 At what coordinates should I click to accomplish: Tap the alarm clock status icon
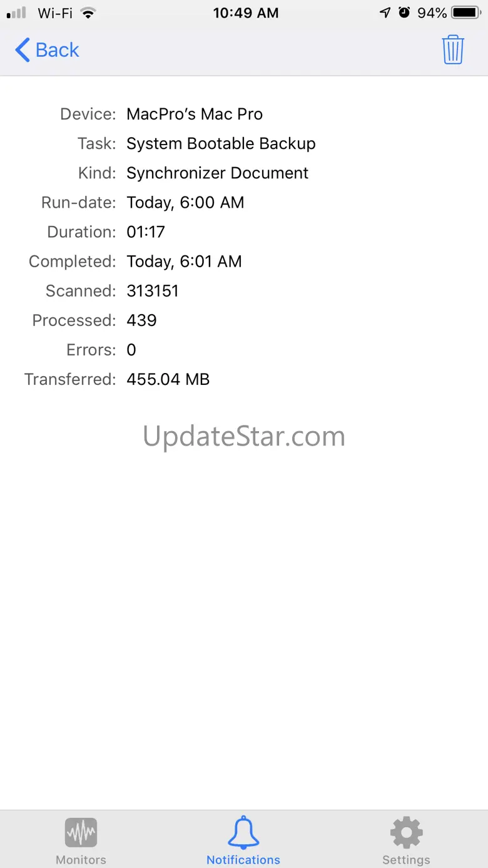tap(404, 13)
